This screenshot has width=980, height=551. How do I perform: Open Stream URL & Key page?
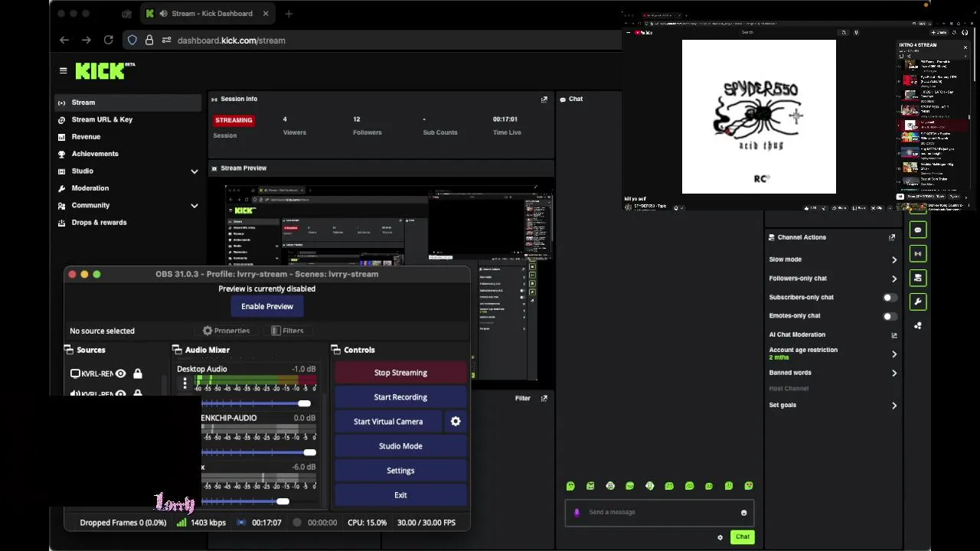(x=128, y=119)
